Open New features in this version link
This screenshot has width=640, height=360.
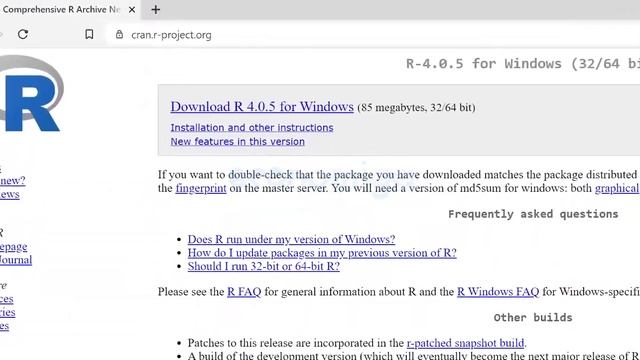coord(238,142)
